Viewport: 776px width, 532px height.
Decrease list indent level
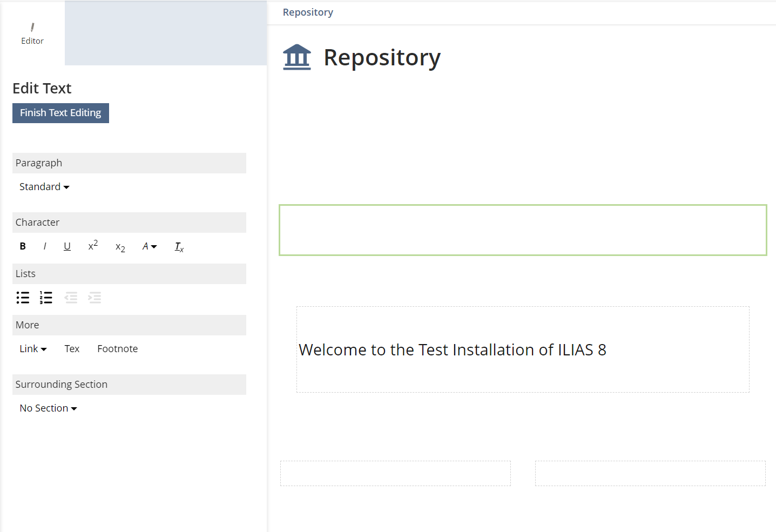71,298
